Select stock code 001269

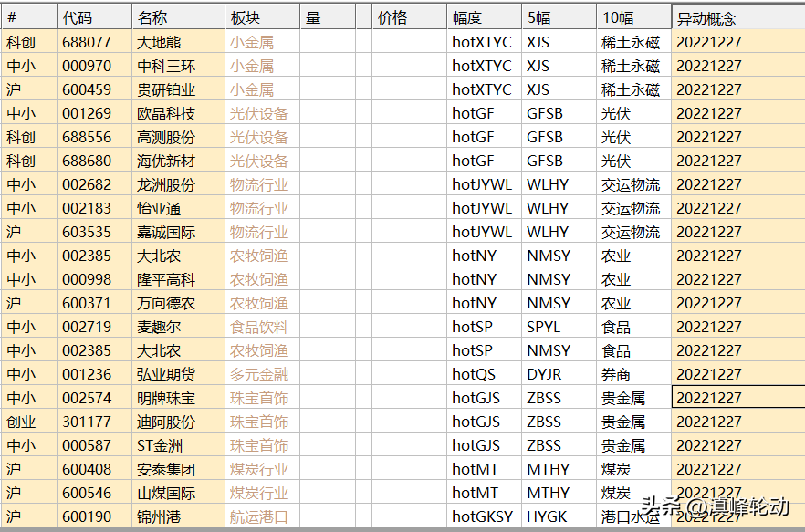[x=95, y=113]
